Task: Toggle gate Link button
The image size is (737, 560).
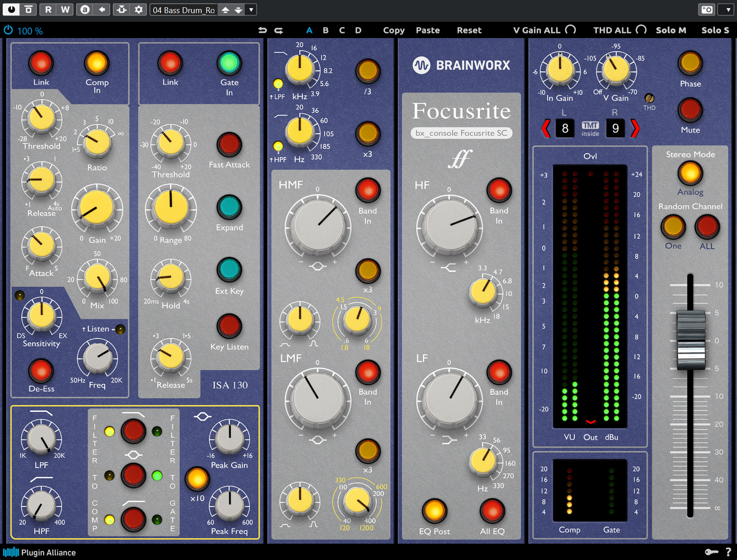Action: 170,63
